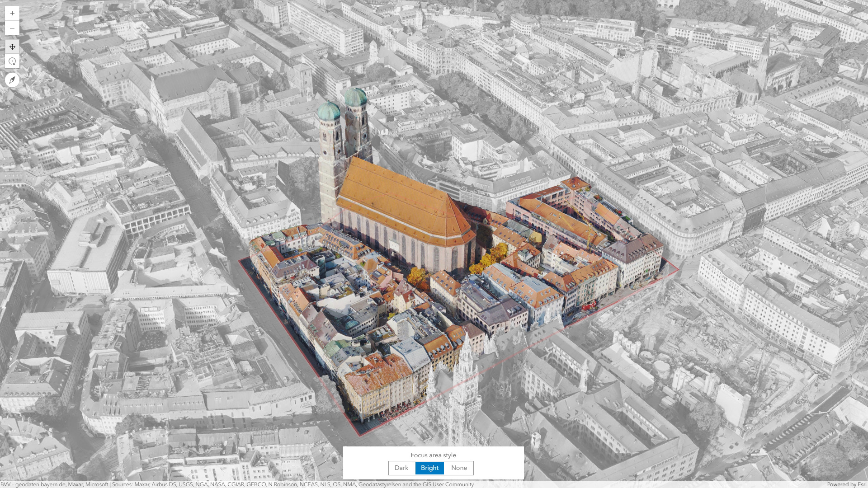Screen dimensions: 868x488
Task: Click the right corner of the red focus outline
Action: (x=678, y=270)
